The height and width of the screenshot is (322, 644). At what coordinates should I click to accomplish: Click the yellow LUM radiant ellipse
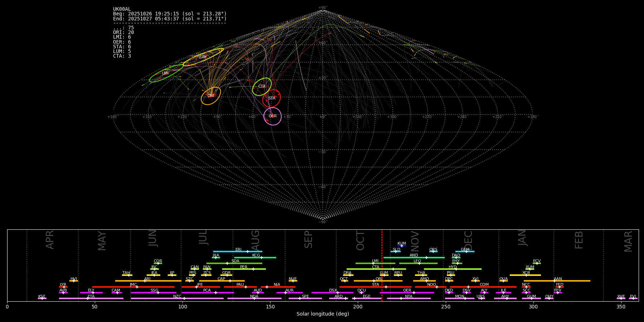203,57
